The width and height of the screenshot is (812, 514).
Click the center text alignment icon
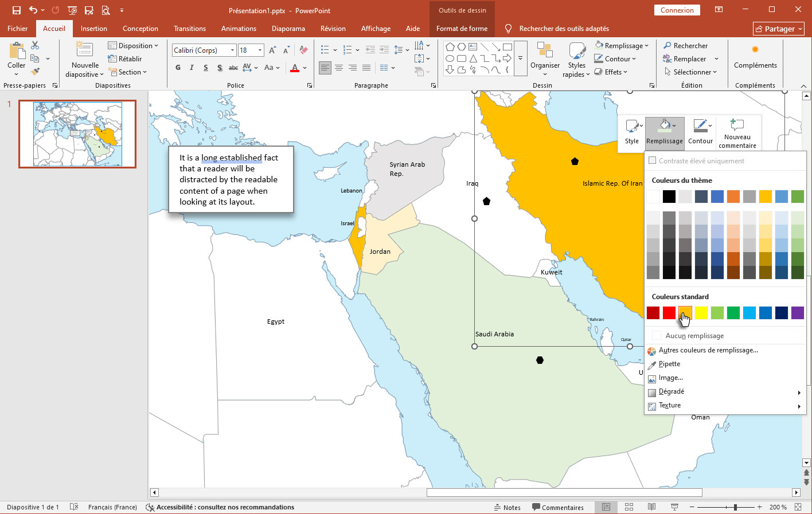tap(339, 68)
